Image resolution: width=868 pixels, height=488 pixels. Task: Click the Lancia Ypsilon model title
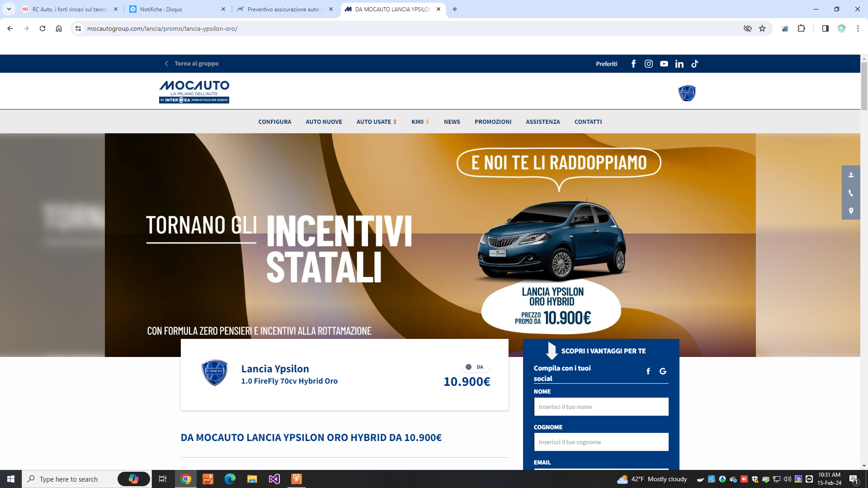(x=275, y=369)
